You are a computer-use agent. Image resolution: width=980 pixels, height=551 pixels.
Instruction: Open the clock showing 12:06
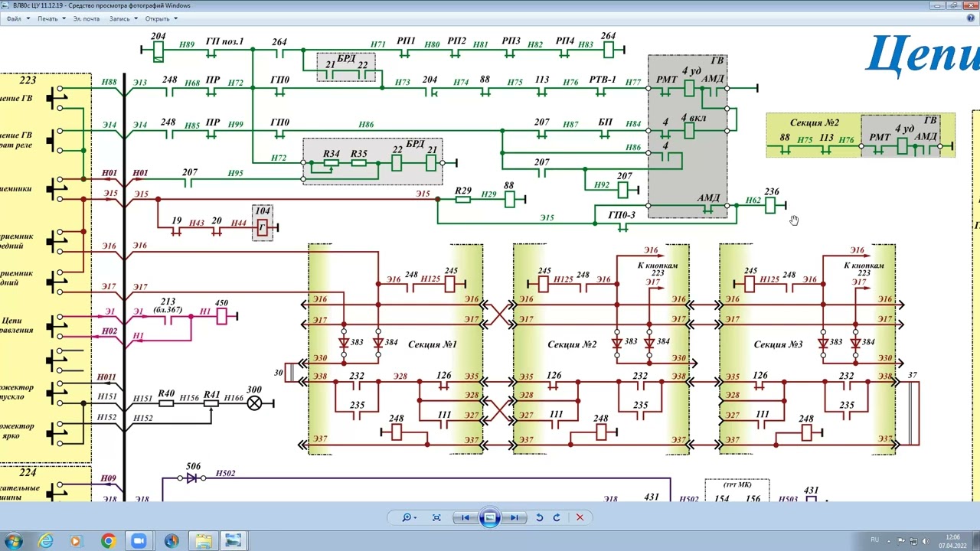pos(952,541)
